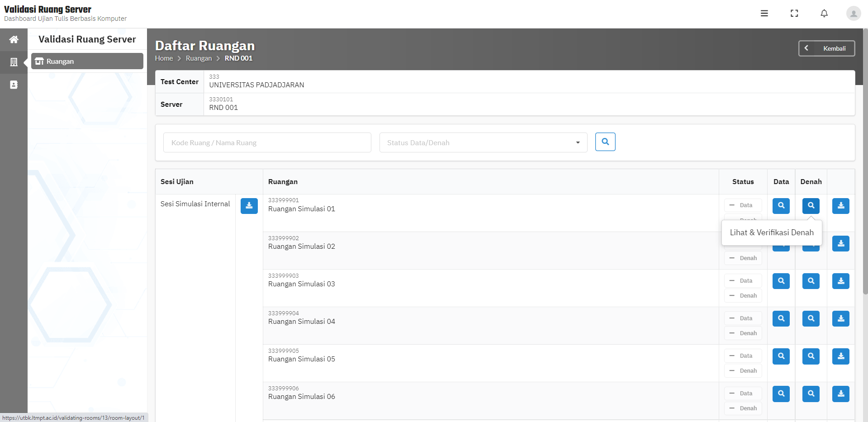The image size is (868, 422).
Task: View data for Ruangan Simulasi 05
Action: pyautogui.click(x=781, y=356)
